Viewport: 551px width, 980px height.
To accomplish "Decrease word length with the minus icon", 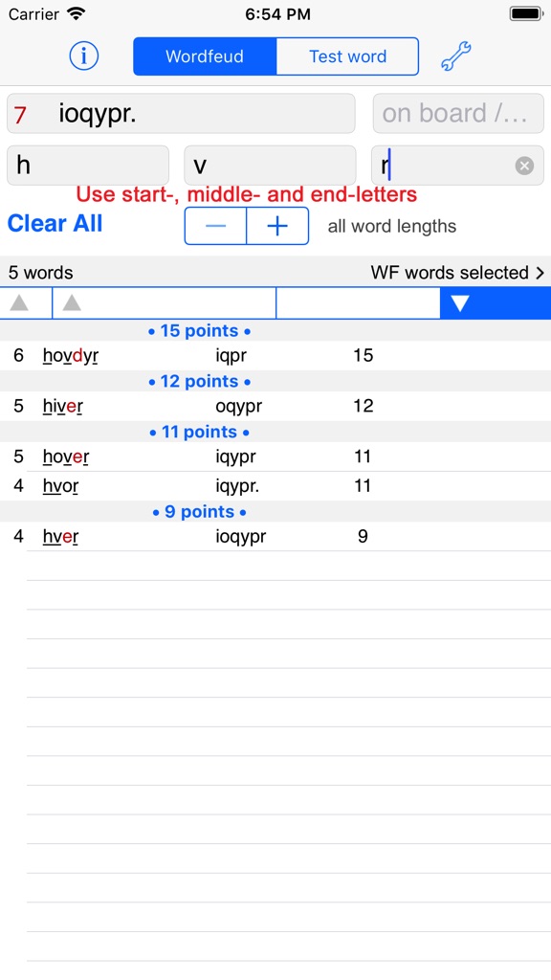I will [215, 226].
